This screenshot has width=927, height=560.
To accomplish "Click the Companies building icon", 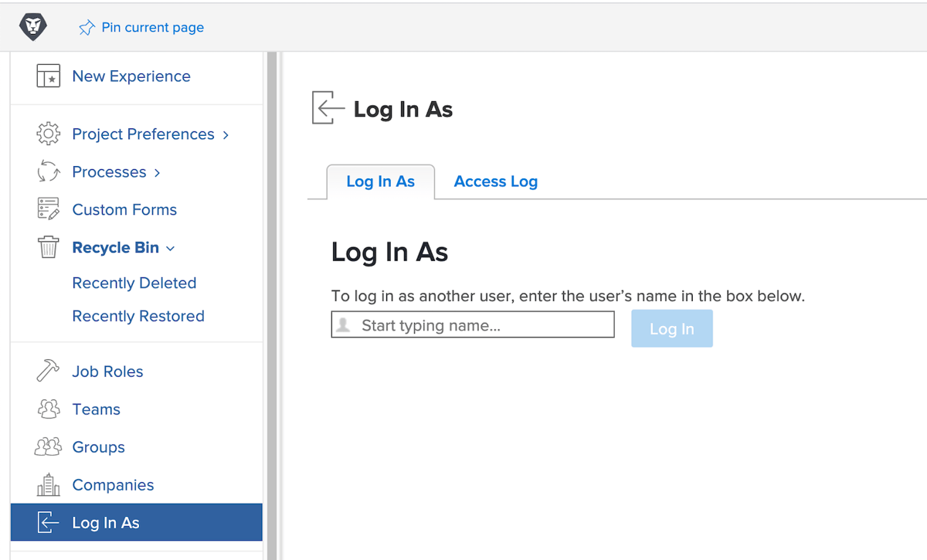I will (x=48, y=484).
